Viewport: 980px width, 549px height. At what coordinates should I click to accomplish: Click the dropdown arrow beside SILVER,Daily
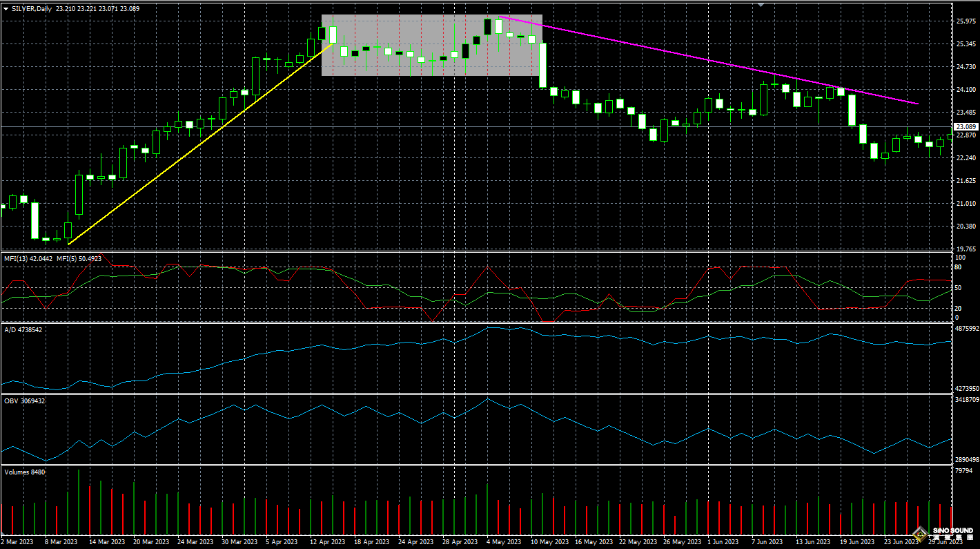pyautogui.click(x=6, y=8)
